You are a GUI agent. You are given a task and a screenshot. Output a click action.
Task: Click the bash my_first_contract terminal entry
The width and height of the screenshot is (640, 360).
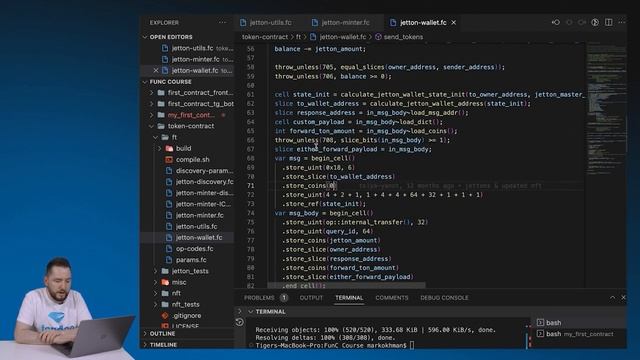pyautogui.click(x=580, y=334)
